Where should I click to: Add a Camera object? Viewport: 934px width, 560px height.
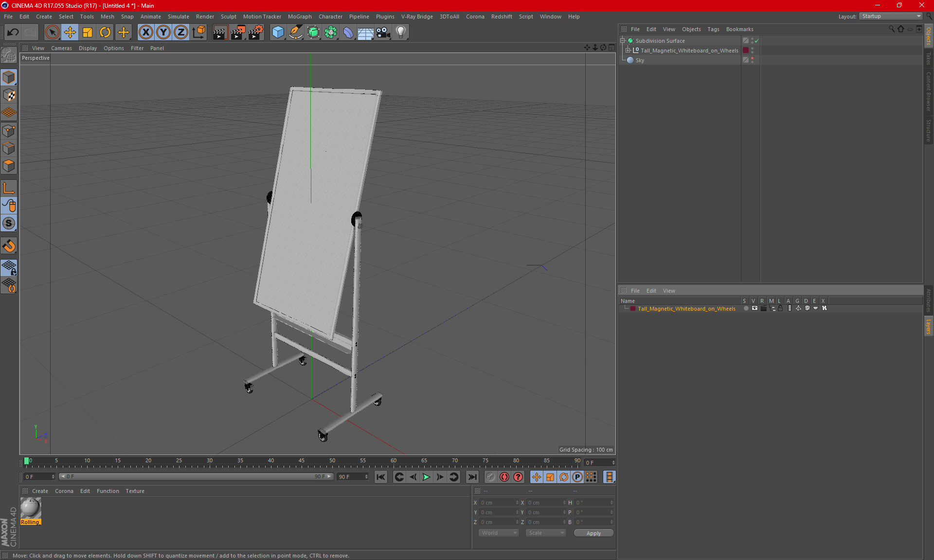click(x=383, y=32)
